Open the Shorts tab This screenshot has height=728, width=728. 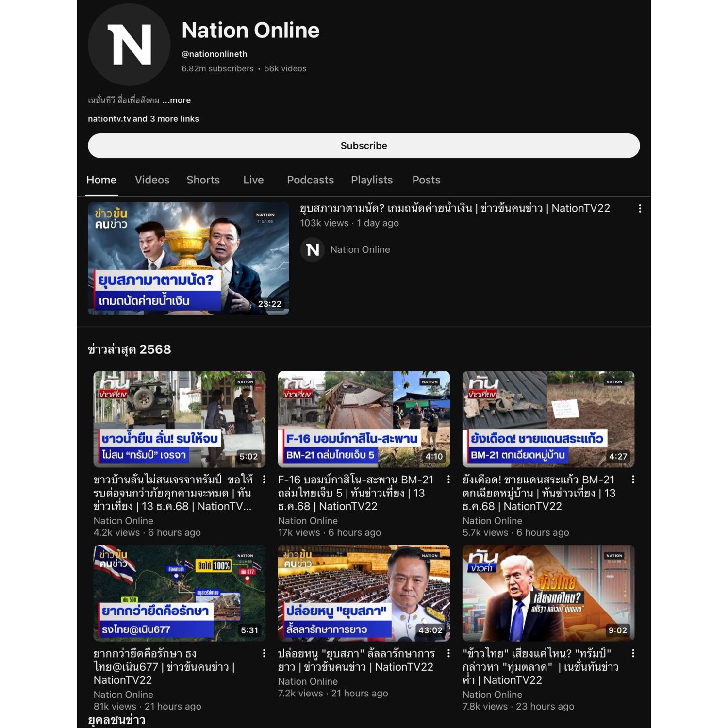(x=203, y=180)
